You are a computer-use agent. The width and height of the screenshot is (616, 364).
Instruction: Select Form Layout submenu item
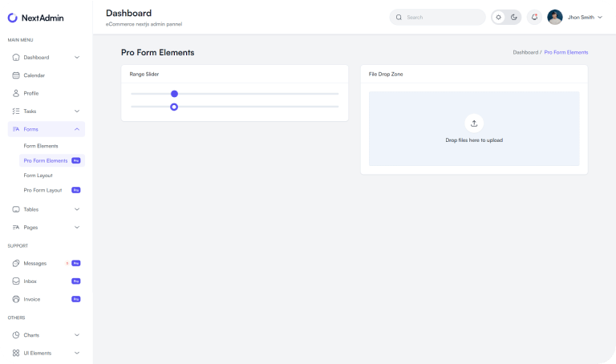(x=38, y=175)
